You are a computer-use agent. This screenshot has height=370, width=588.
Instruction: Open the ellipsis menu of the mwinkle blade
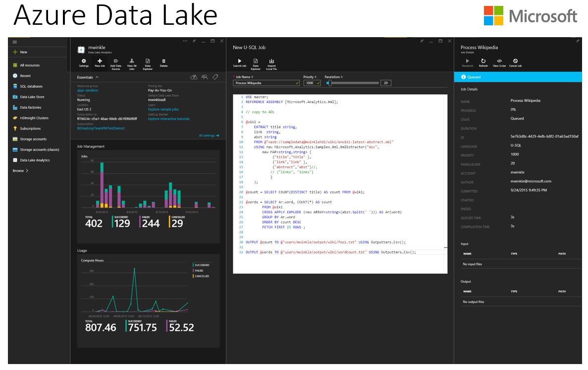[185, 41]
